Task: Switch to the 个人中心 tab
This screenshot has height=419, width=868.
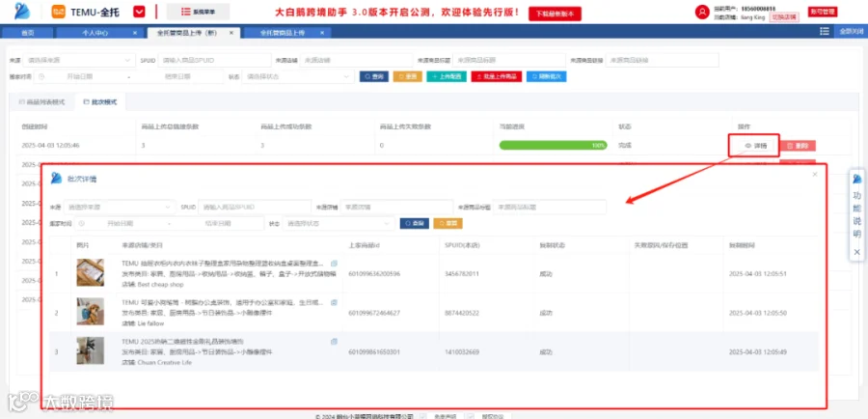Action: coord(95,33)
